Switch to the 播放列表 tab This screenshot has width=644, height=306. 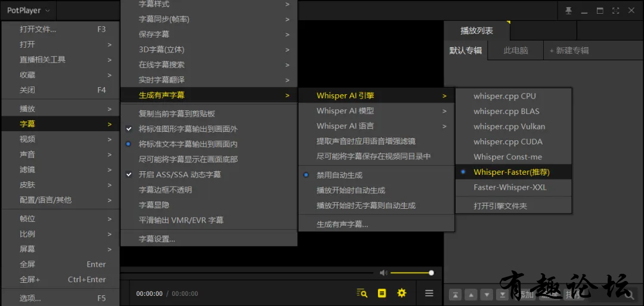[477, 31]
